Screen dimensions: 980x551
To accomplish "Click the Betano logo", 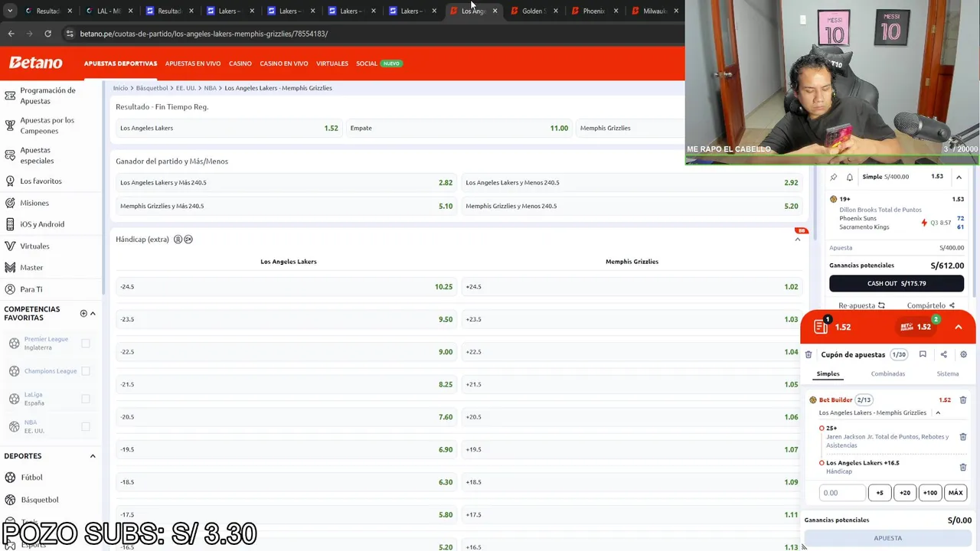I will pyautogui.click(x=35, y=63).
